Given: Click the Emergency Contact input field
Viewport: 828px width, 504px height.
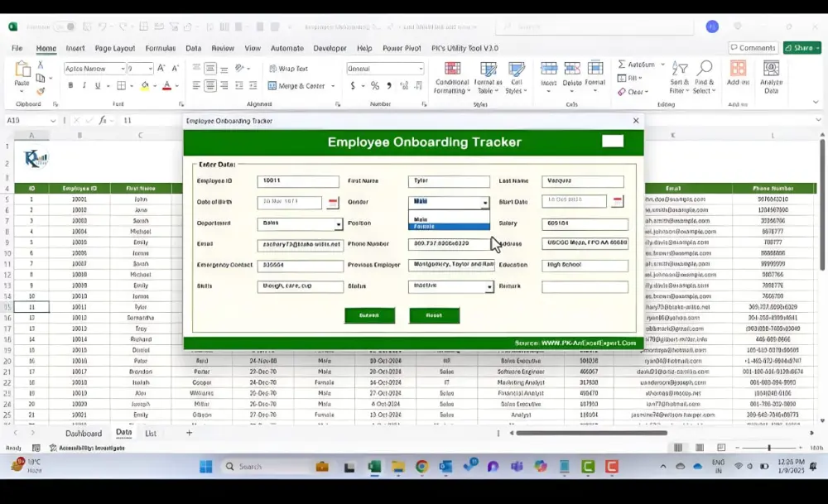Looking at the screenshot, I should point(298,265).
